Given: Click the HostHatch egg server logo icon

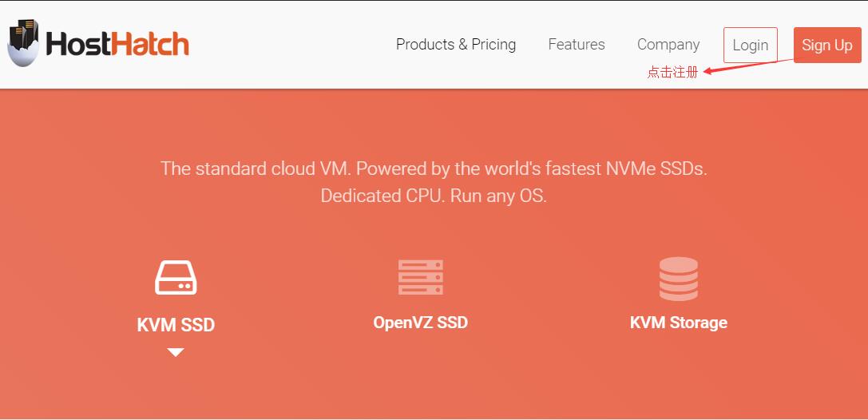Looking at the screenshot, I should pyautogui.click(x=23, y=43).
